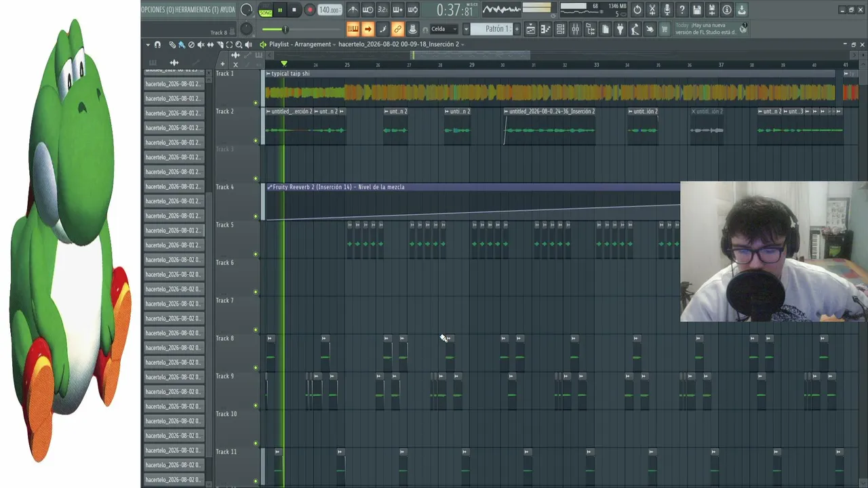Open the Mixer icon
The width and height of the screenshot is (868, 488).
[x=576, y=29]
